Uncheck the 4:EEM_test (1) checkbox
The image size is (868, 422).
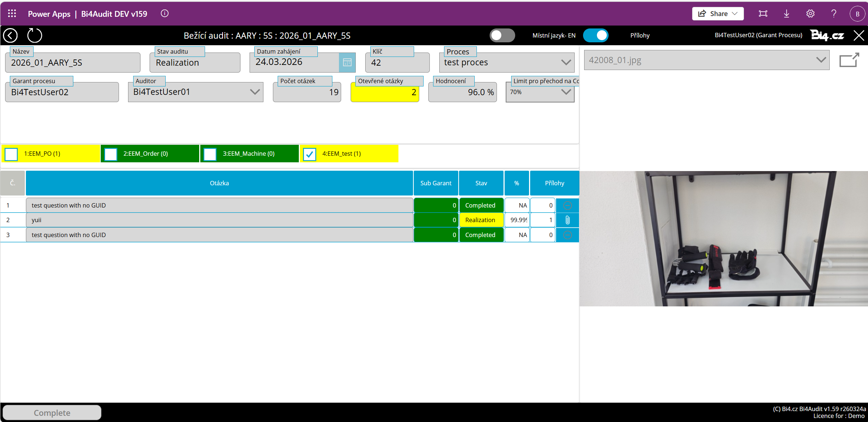pos(309,154)
